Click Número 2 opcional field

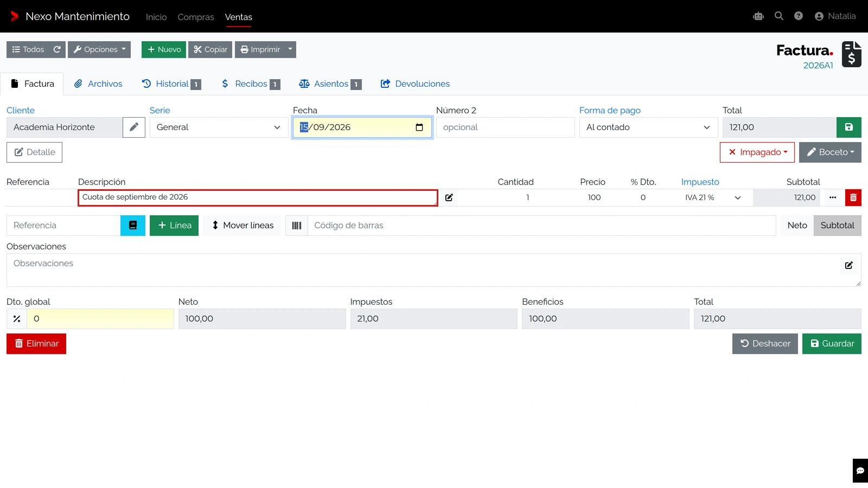pos(505,127)
